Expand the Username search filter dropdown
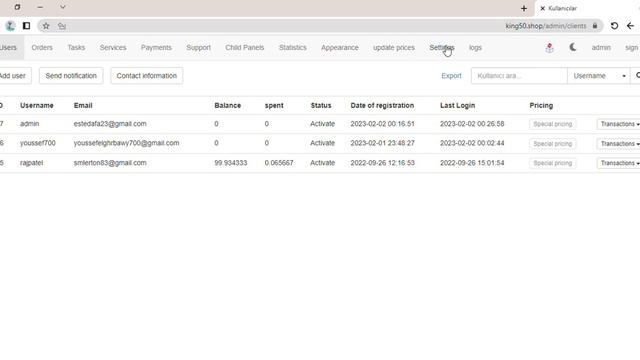The width and height of the screenshot is (640, 360). point(599,76)
